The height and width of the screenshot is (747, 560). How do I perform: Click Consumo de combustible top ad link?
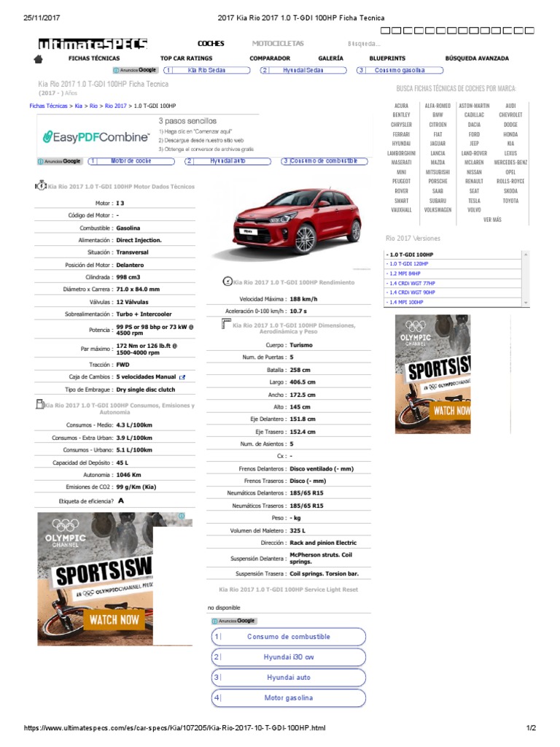tap(324, 161)
